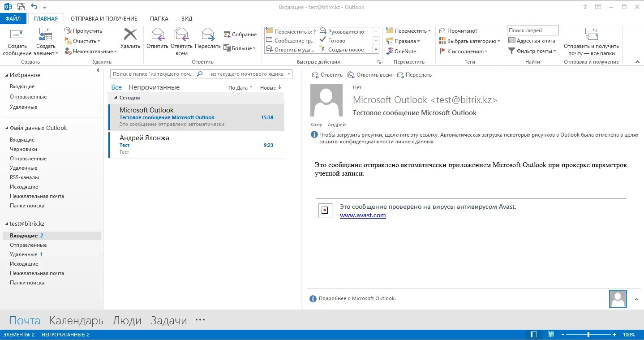Open Junk (Нежелательные) dropdown
This screenshot has height=340, width=644.
(90, 52)
